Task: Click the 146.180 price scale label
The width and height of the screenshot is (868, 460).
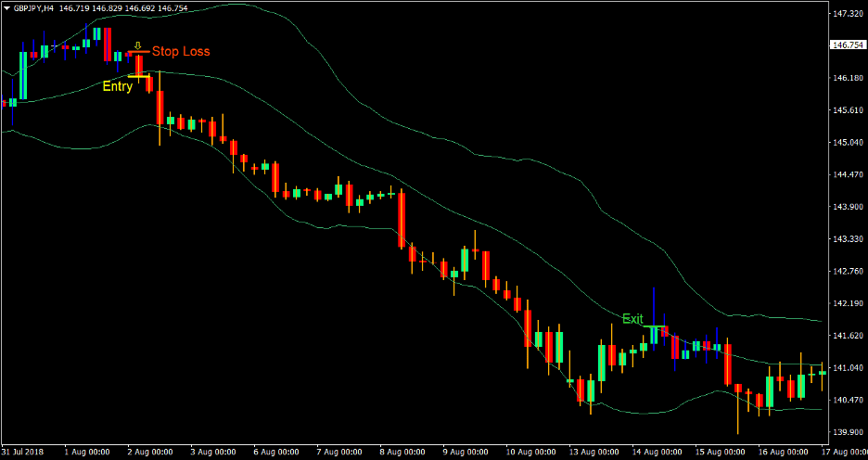Action: (x=847, y=78)
